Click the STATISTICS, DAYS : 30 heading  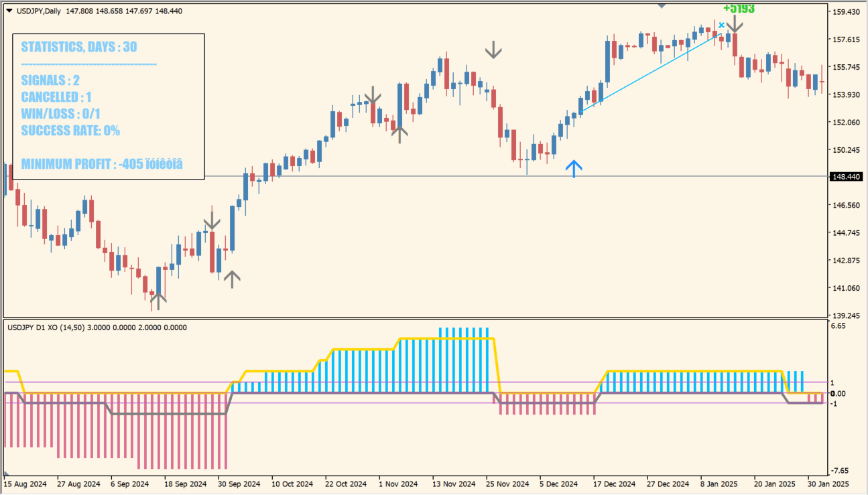[79, 47]
